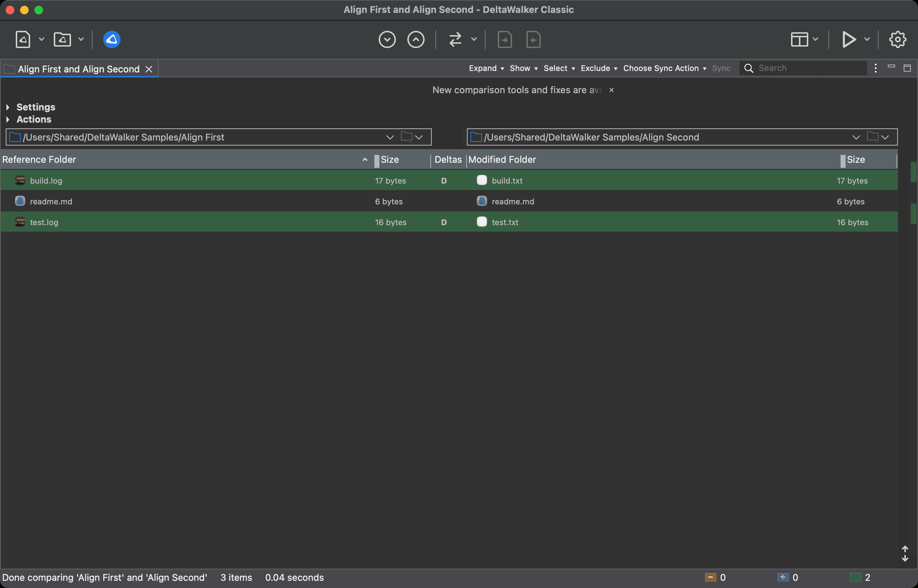Close the Align First and Align Second tab
Screen dimensions: 918x588
(x=149, y=69)
